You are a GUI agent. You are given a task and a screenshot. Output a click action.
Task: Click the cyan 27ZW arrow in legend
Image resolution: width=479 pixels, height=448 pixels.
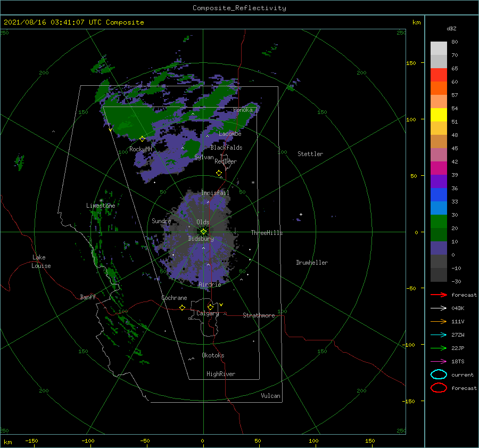coord(439,335)
